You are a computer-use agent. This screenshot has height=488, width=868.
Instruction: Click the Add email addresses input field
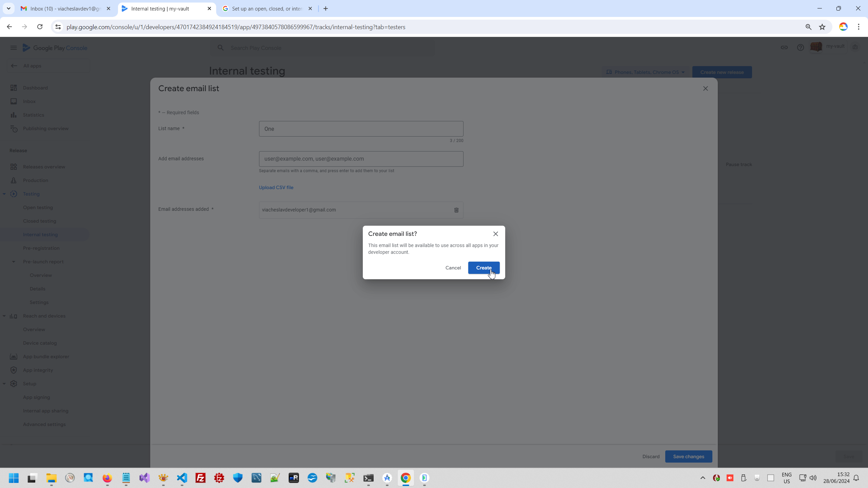tap(361, 159)
